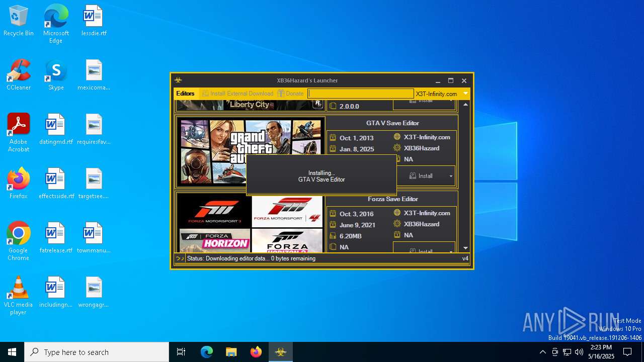Viewport: 644px width, 362px height.
Task: Focus the yellow search field in launcher toolbar
Action: tap(361, 94)
